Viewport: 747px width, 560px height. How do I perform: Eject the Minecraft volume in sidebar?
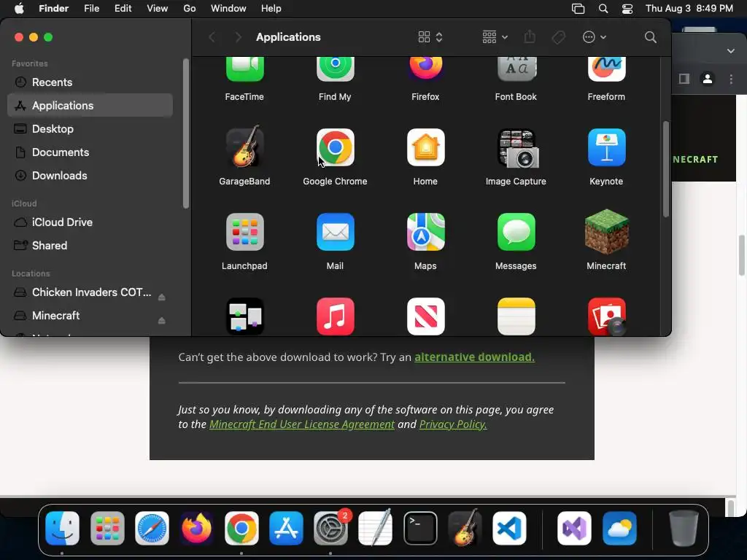[161, 321]
